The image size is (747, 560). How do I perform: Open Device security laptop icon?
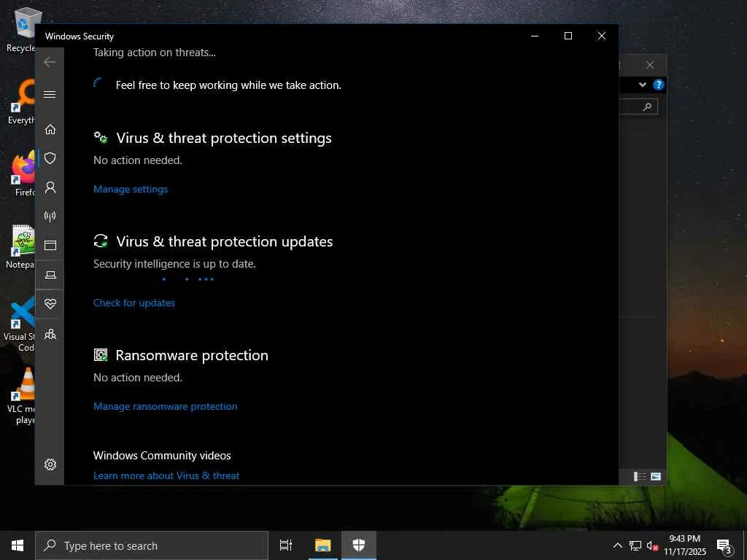tap(50, 275)
